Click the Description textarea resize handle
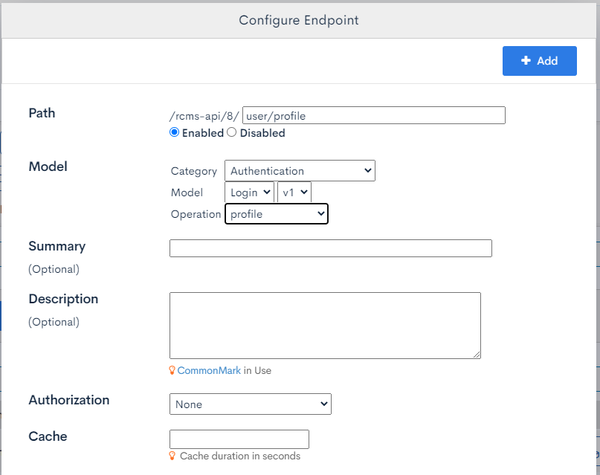The width and height of the screenshot is (600, 475). point(476,355)
